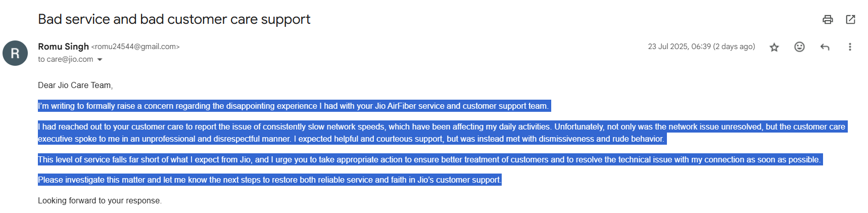Print the email using the printer icon

[x=828, y=19]
